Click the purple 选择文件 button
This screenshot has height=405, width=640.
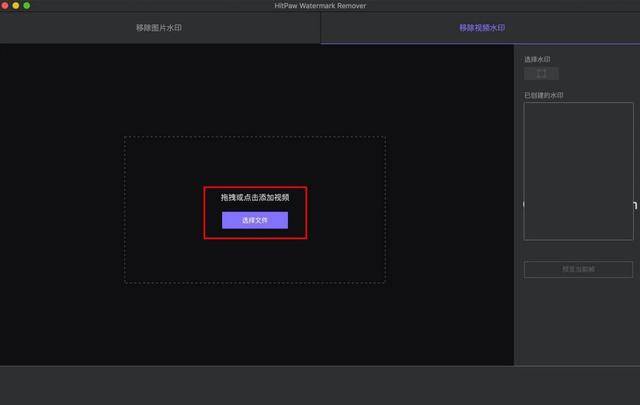(255, 220)
